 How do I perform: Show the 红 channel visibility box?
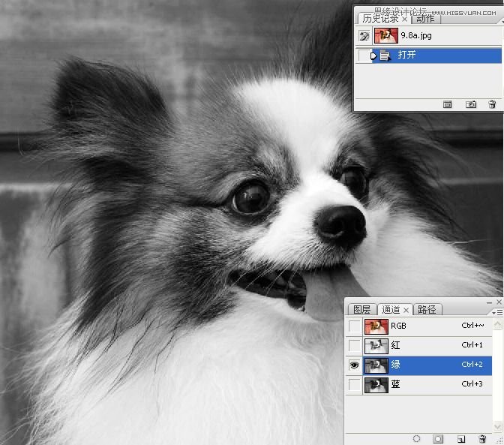click(x=355, y=346)
